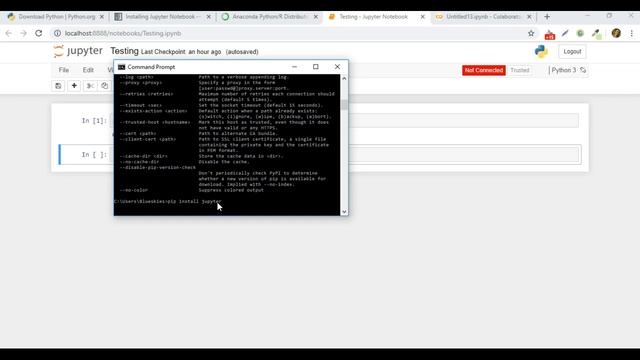
Task: Minimize the Command Prompt window
Action: click(x=294, y=67)
